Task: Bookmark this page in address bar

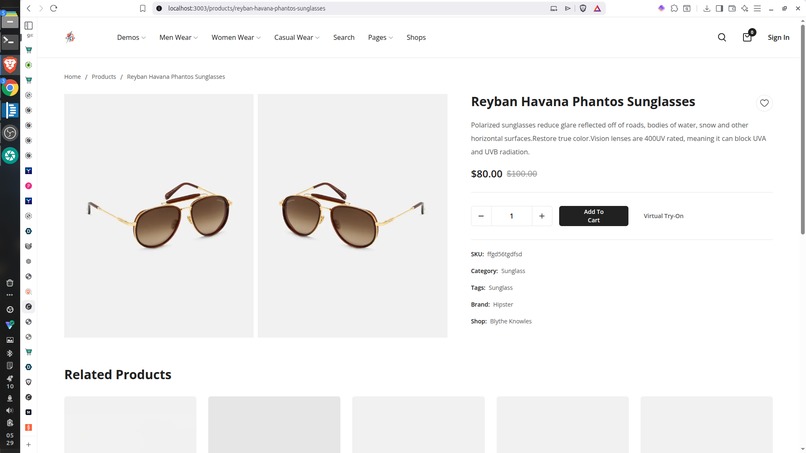Action: 143,8
